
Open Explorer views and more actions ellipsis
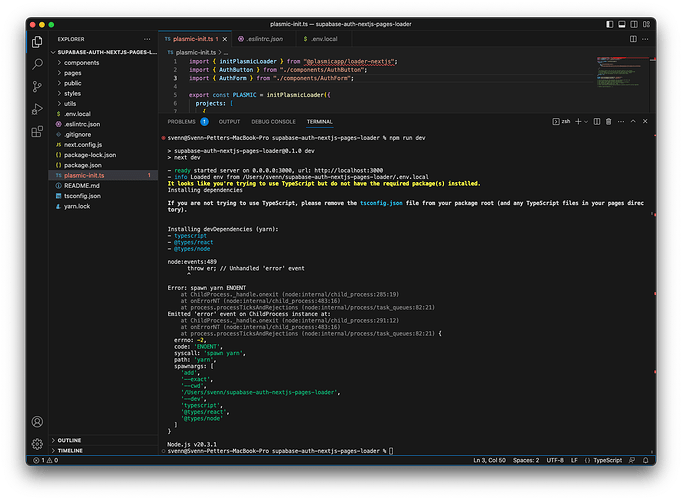pyautogui.click(x=147, y=39)
